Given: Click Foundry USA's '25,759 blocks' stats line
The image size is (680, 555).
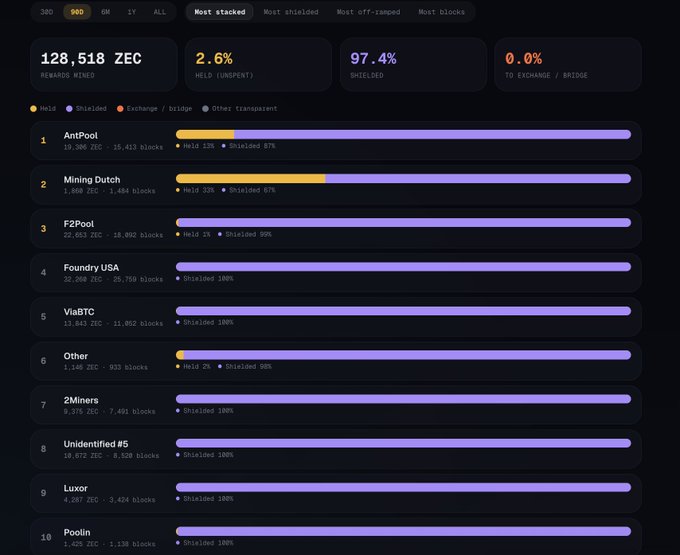Looking at the screenshot, I should coord(113,280).
